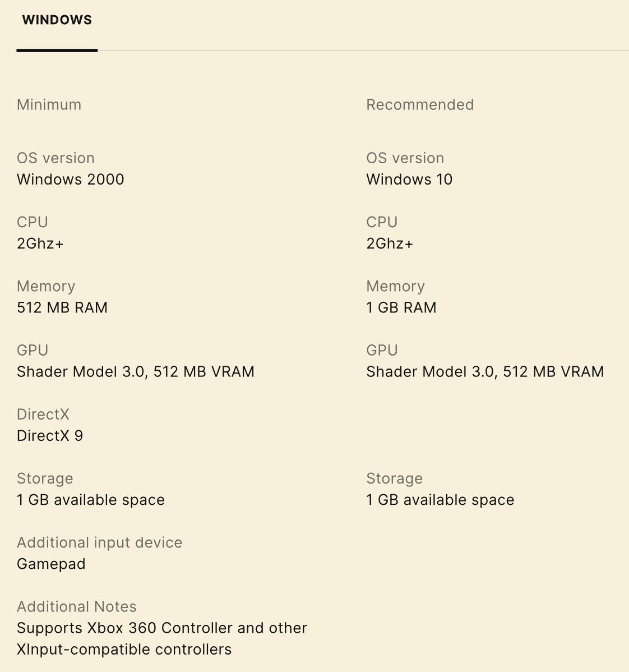Viewport: 629px width, 672px height.
Task: Click the Recommended 1 GB available space text
Action: [x=440, y=500]
